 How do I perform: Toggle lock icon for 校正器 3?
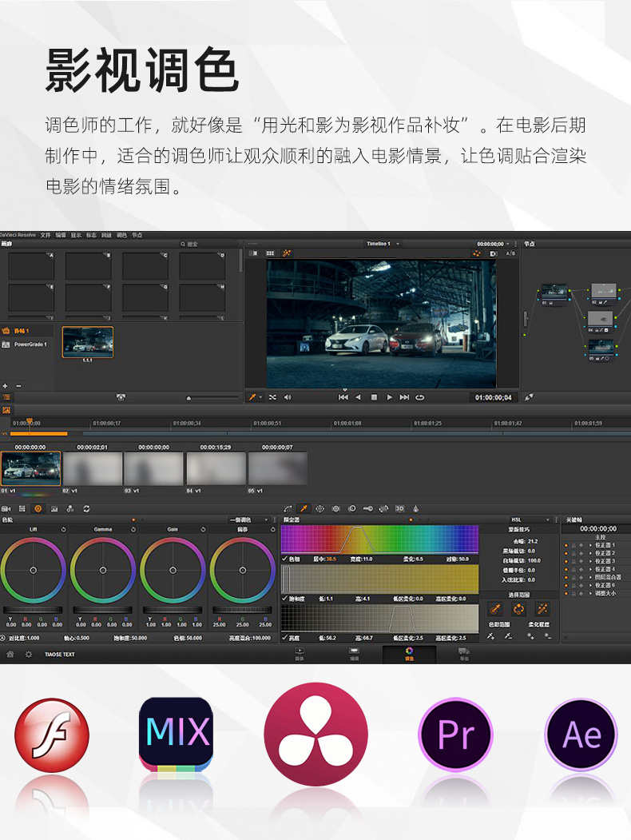click(x=573, y=561)
